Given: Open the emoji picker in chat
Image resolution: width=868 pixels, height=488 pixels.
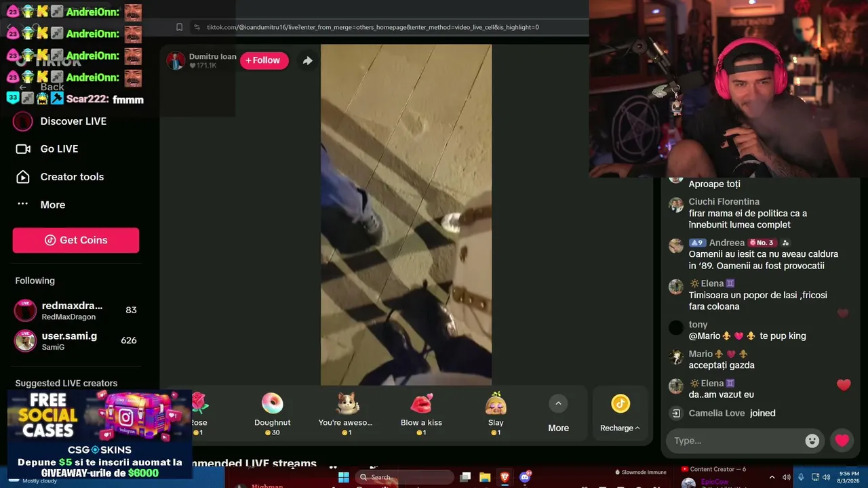Looking at the screenshot, I should pyautogui.click(x=812, y=441).
